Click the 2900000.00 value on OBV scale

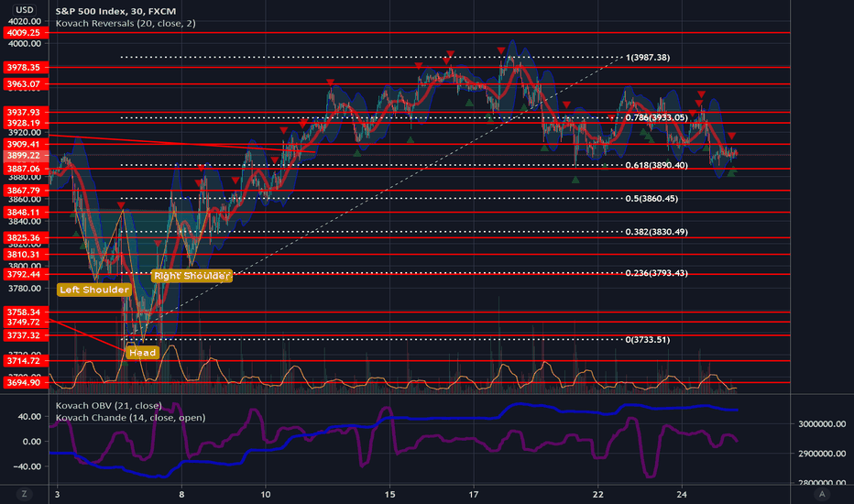pyautogui.click(x=822, y=454)
